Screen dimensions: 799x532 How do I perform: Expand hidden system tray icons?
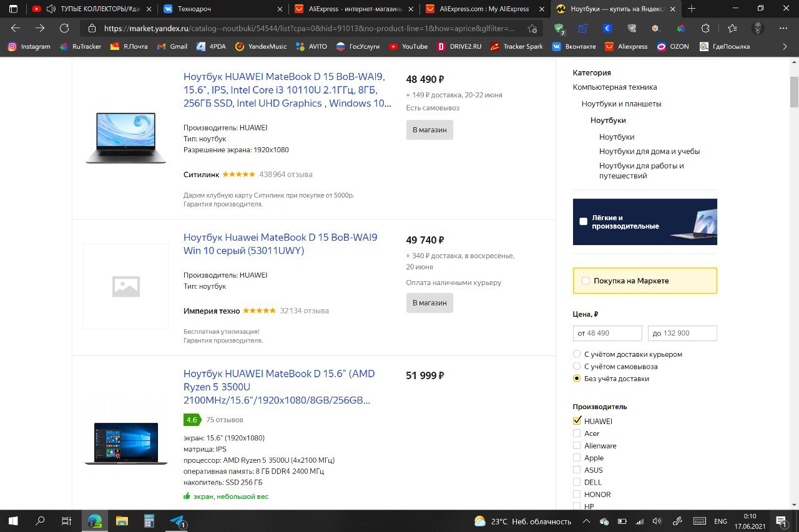pos(586,521)
